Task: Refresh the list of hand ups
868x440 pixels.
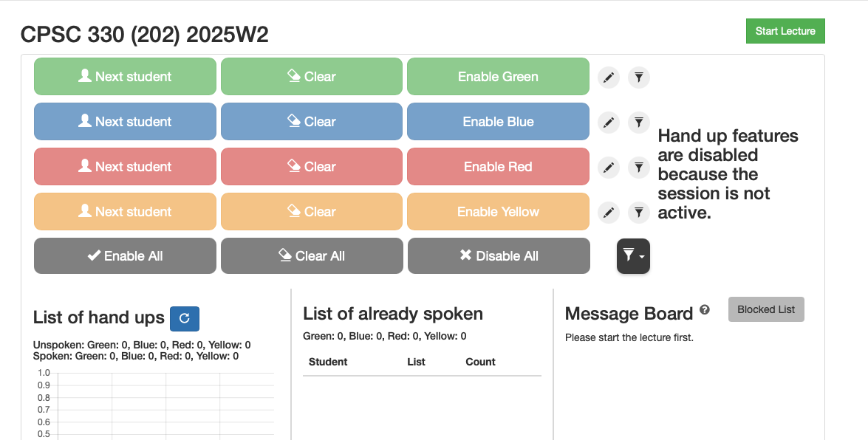Action: [x=185, y=318]
